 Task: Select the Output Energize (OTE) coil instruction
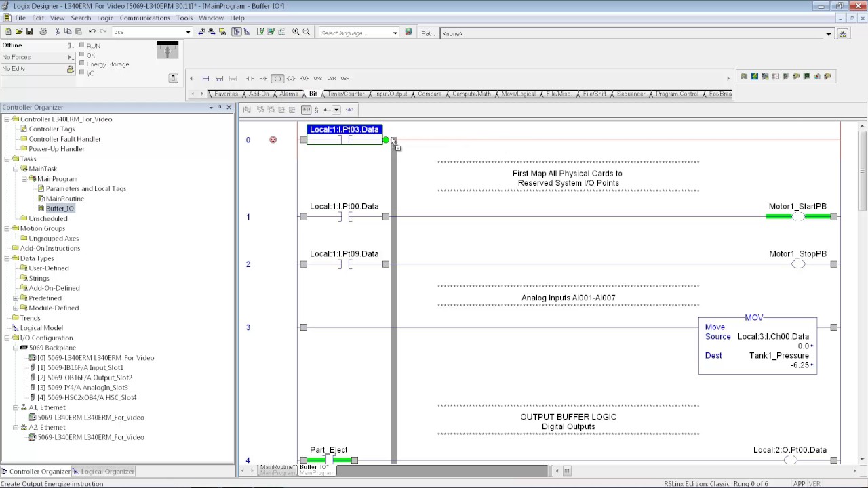click(x=277, y=79)
